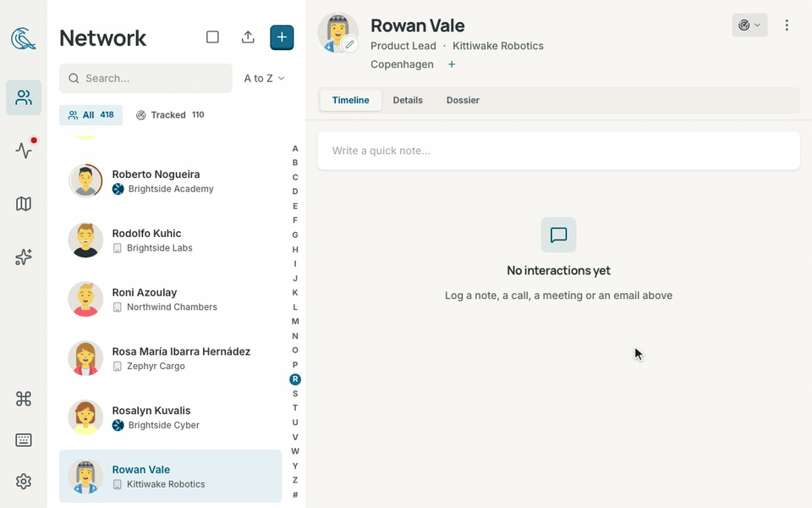Click the bird logo icon
The height and width of the screenshot is (508, 812).
24,39
